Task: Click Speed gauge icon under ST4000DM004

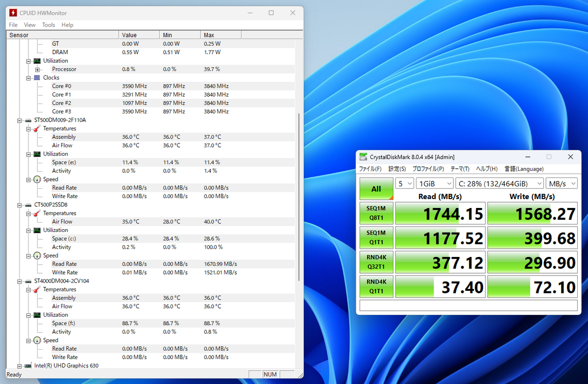Action: click(37, 340)
